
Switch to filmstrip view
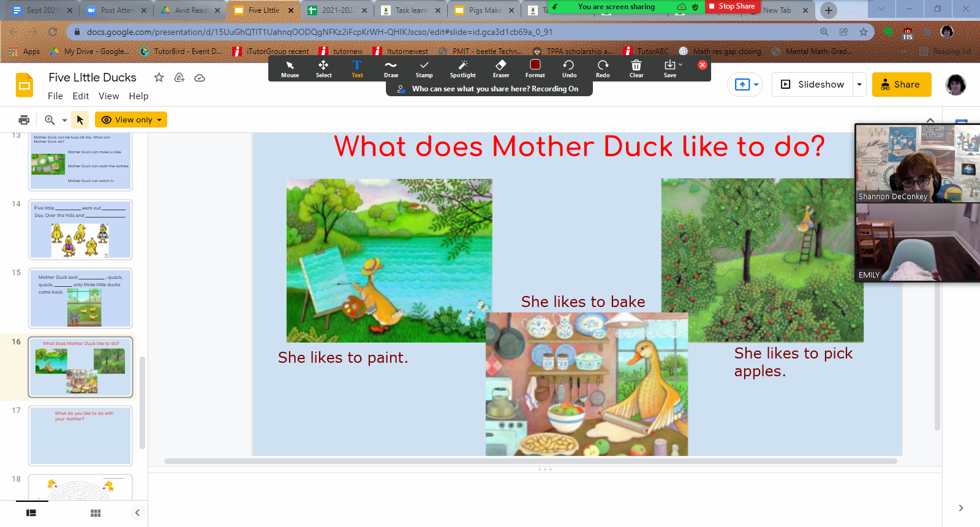pyautogui.click(x=31, y=513)
